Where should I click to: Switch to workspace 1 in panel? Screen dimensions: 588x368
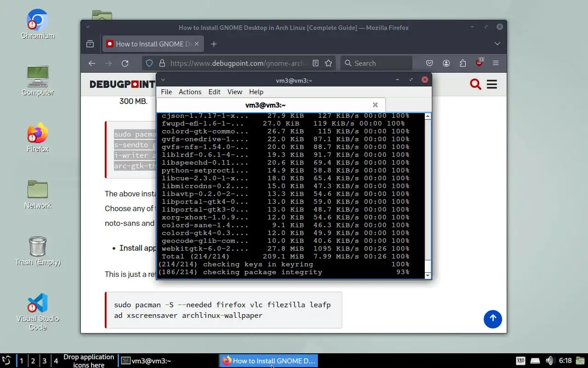click(x=21, y=361)
